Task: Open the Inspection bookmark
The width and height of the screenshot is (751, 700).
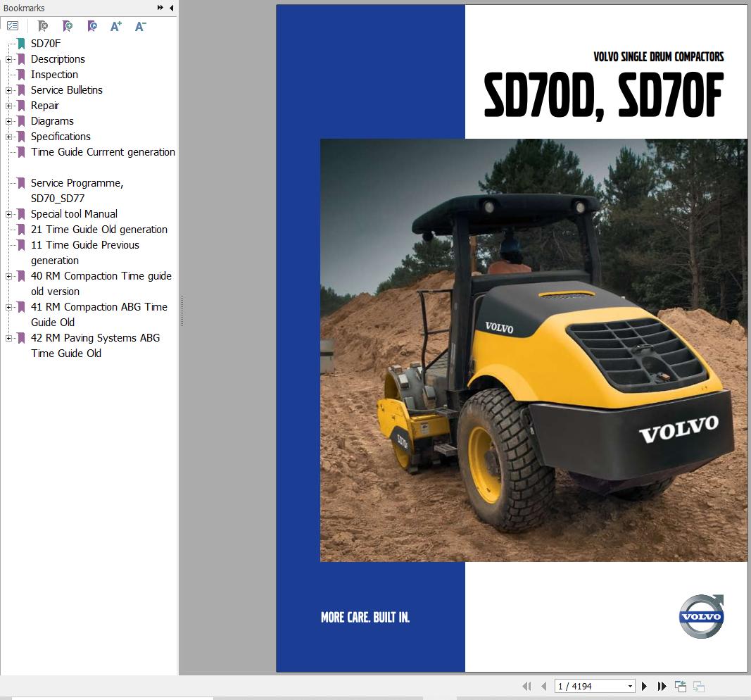Action: point(55,74)
